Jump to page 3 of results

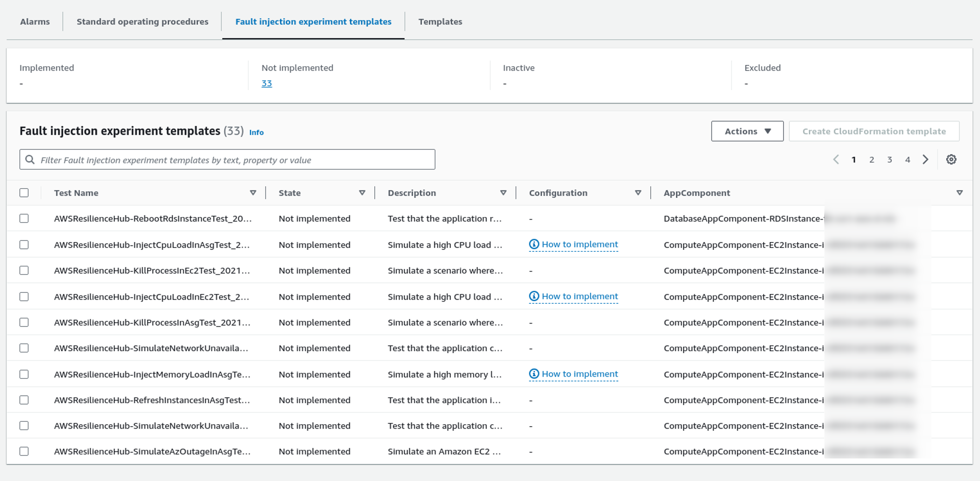[x=889, y=160]
